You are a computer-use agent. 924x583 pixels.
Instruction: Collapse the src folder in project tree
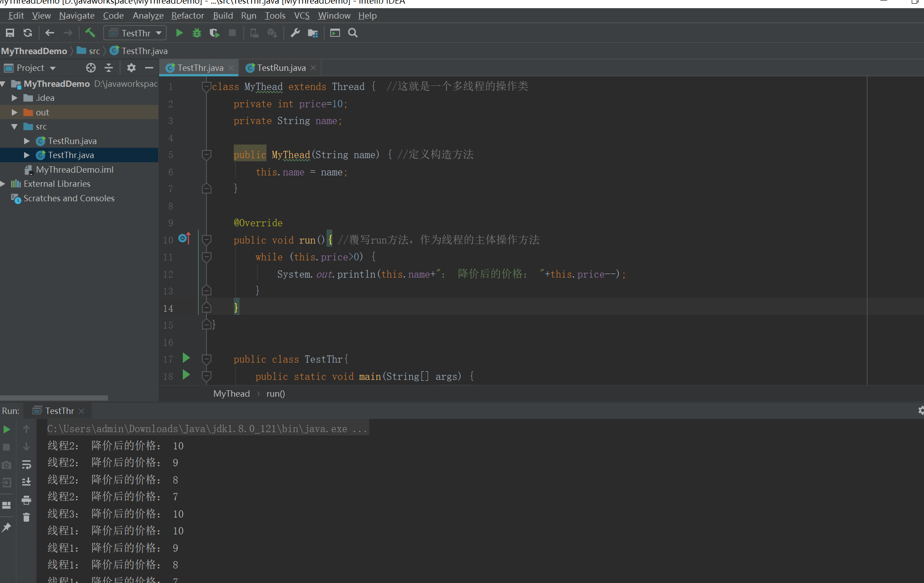tap(15, 126)
